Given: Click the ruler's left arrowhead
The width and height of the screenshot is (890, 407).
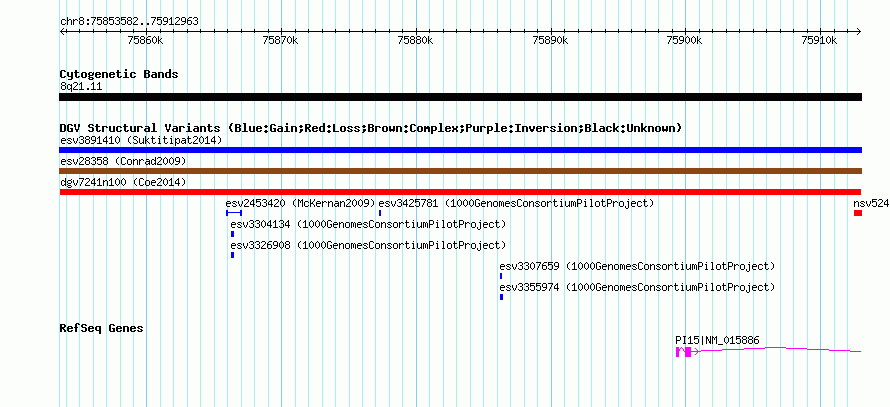Looking at the screenshot, I should click(62, 31).
